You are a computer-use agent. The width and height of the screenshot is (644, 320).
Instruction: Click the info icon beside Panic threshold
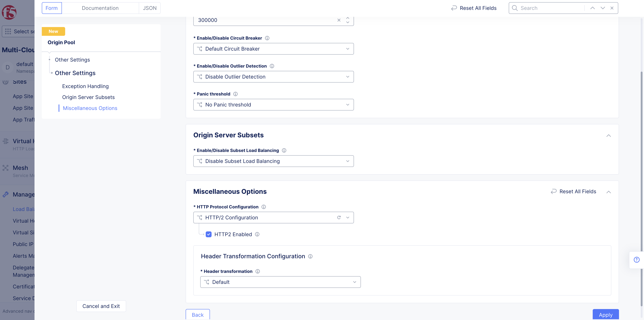click(x=235, y=94)
